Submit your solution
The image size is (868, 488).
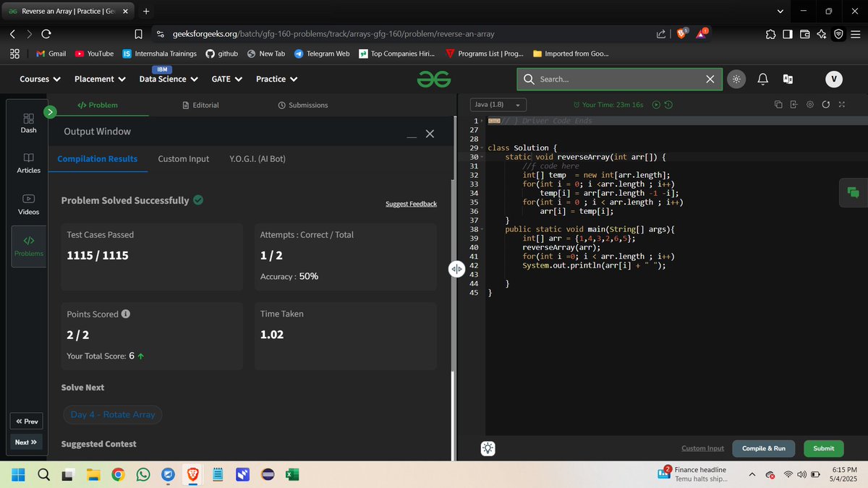[x=823, y=448]
